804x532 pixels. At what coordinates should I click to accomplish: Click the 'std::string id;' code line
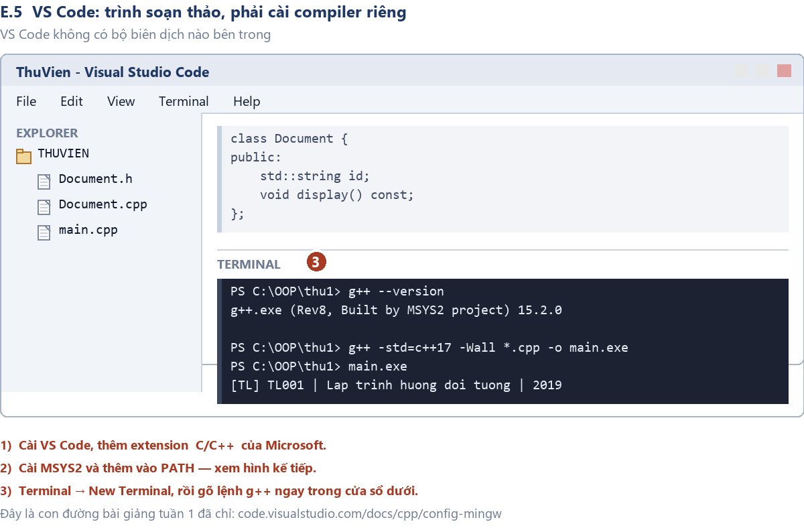pyautogui.click(x=315, y=176)
